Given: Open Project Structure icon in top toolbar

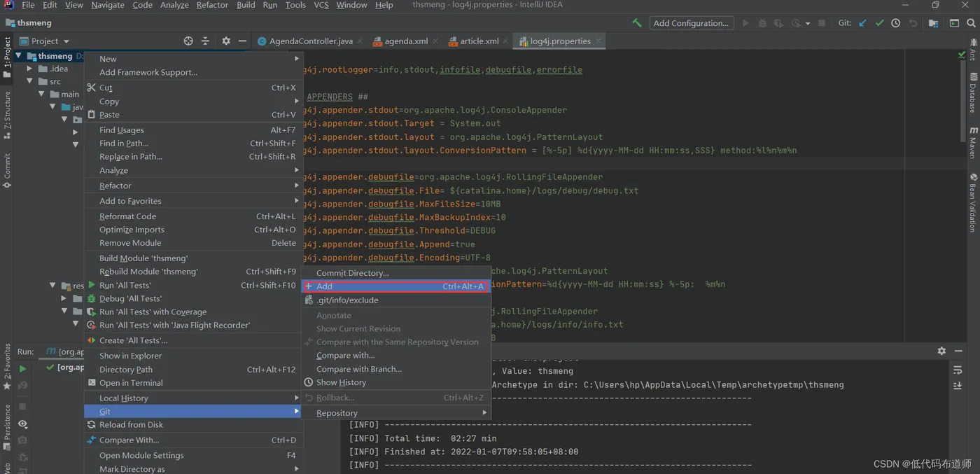Looking at the screenshot, I should (933, 23).
